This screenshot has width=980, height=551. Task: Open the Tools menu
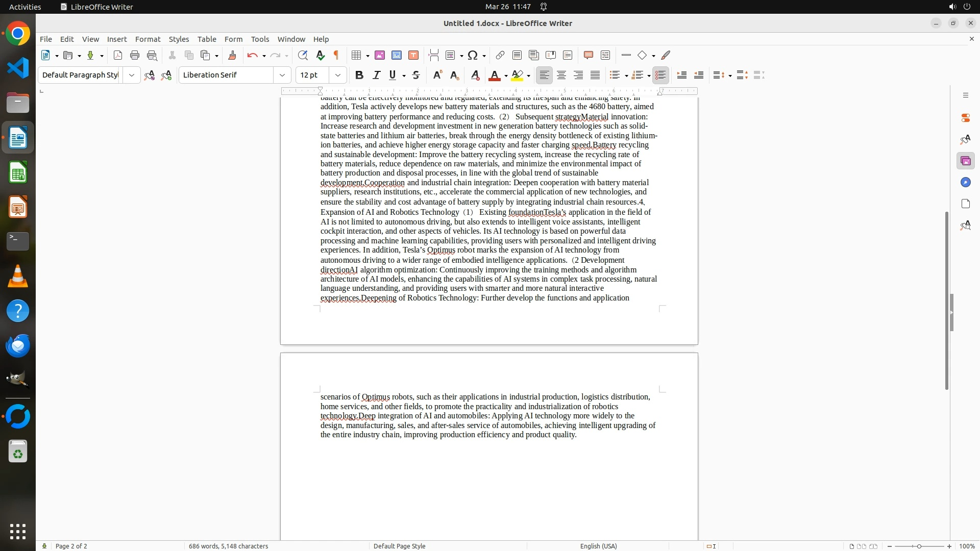(260, 39)
